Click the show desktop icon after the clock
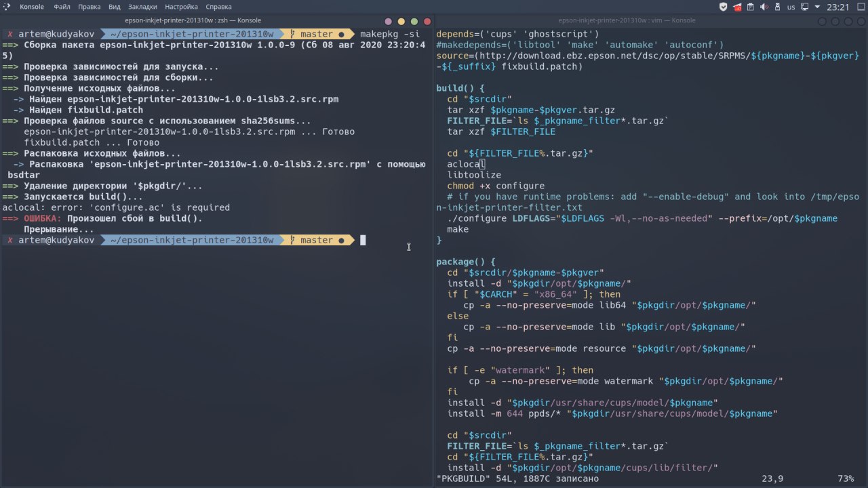Screen dimensions: 868x488 click(860, 7)
